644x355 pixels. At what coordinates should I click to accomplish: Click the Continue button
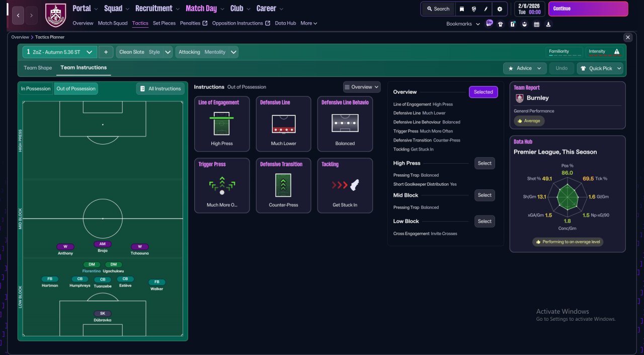click(588, 9)
